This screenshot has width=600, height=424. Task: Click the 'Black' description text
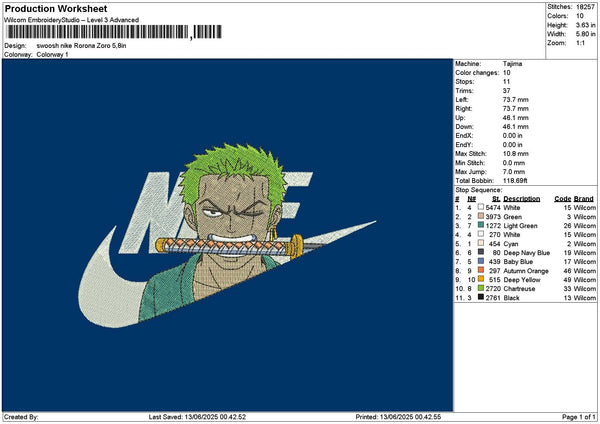click(x=511, y=298)
